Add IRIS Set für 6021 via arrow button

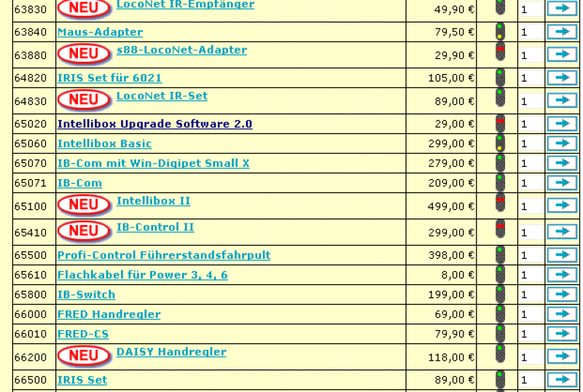click(562, 78)
